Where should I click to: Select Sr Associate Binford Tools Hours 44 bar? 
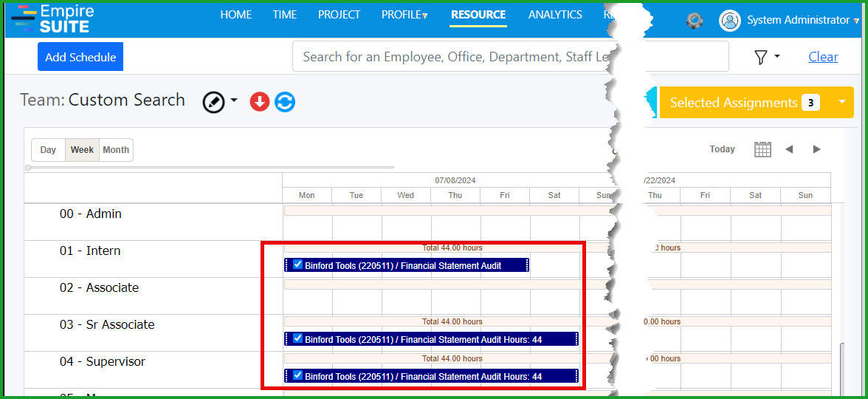pos(431,339)
